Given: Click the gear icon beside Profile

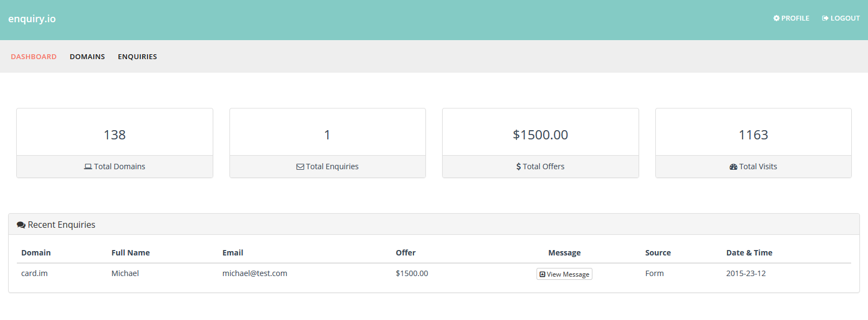Looking at the screenshot, I should click(776, 18).
